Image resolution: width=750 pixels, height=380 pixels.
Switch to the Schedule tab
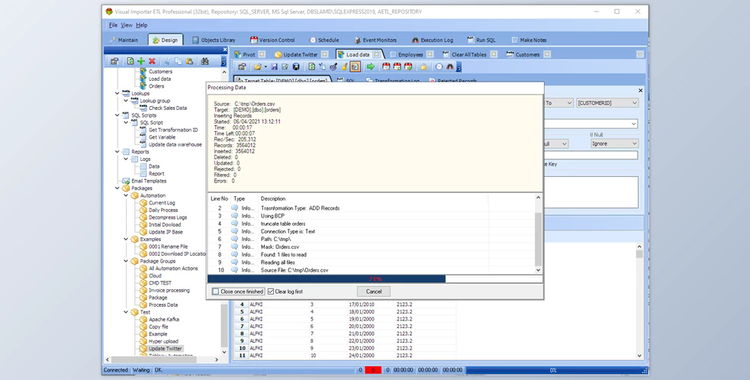pyautogui.click(x=324, y=40)
